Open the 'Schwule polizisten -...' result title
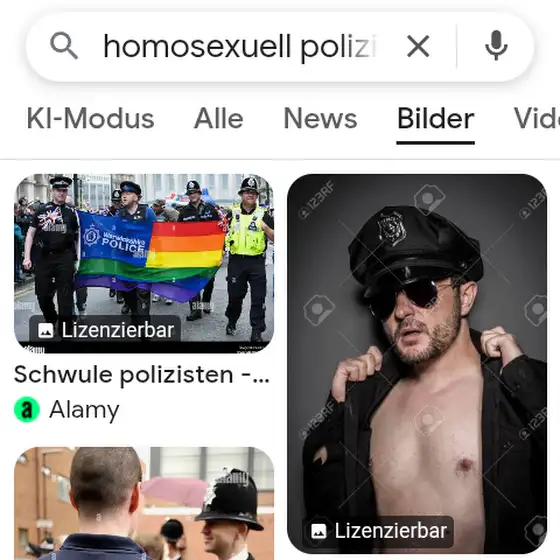560x560 pixels. click(x=142, y=375)
